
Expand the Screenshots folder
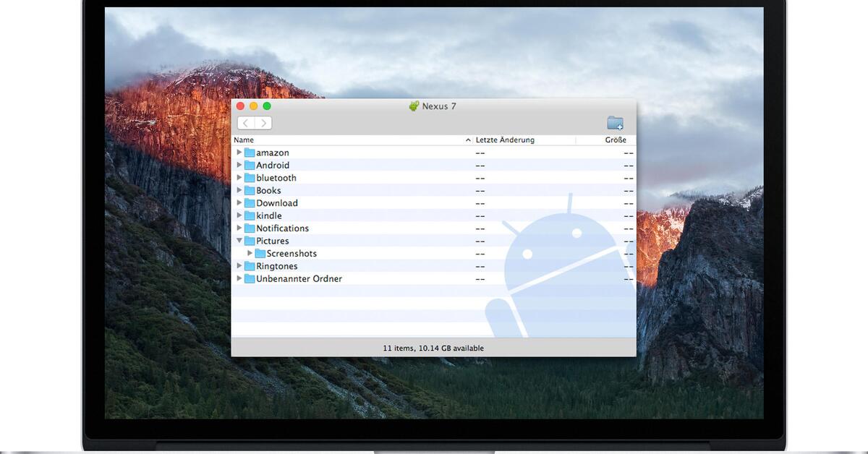(x=250, y=253)
